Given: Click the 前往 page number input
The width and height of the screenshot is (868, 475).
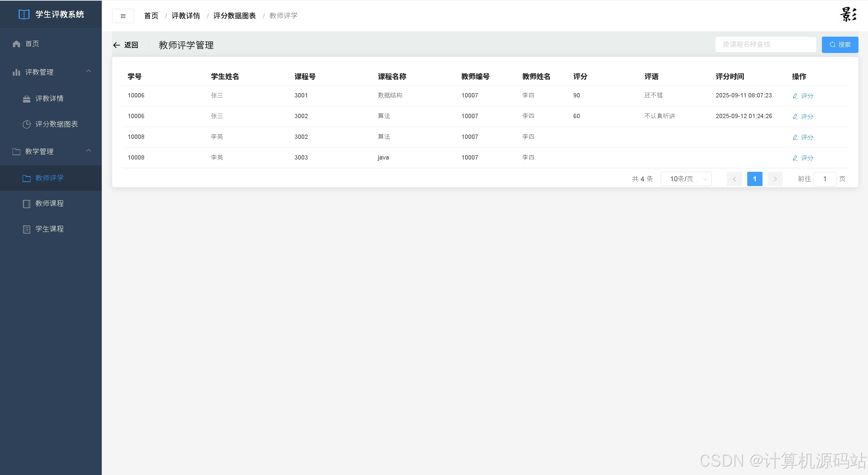Looking at the screenshot, I should [825, 179].
